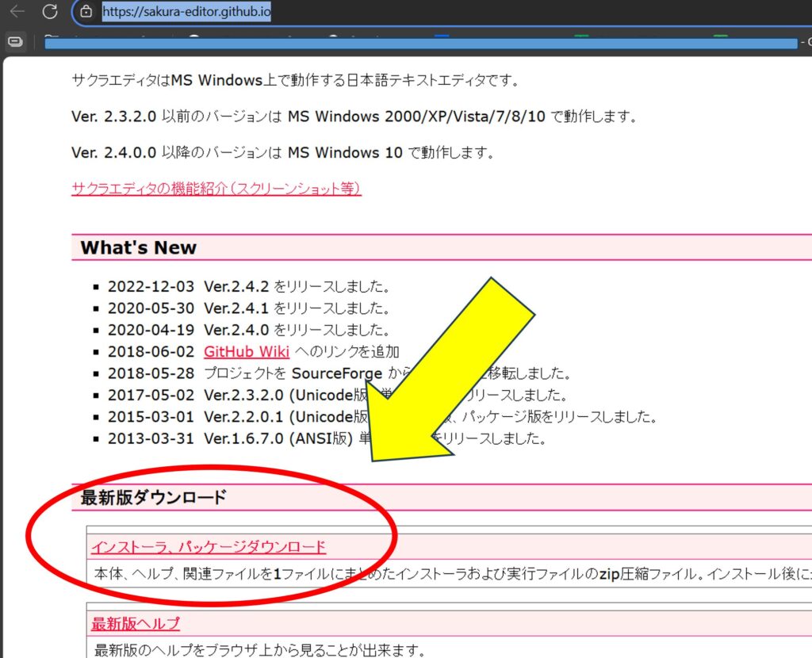Image resolution: width=812 pixels, height=658 pixels.
Task: Open インストーラ、パッケージダウンロード link
Action: point(209,547)
